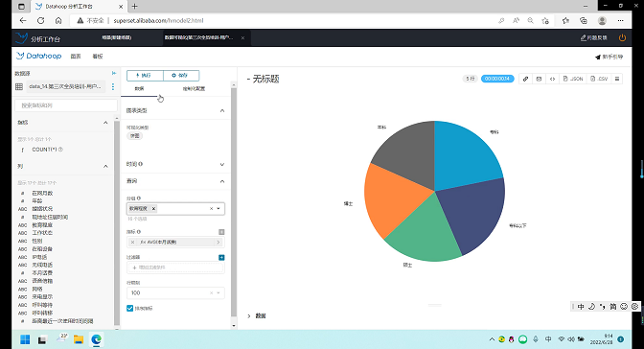
Task: Click the embed code brackets icon
Action: (552, 79)
